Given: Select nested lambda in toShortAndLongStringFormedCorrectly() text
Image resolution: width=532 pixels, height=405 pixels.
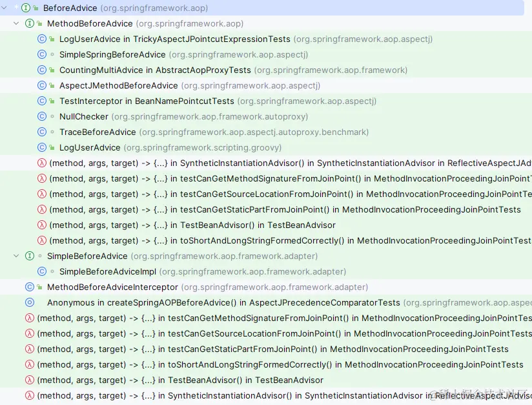Looking at the screenshot, I should pyautogui.click(x=291, y=241).
